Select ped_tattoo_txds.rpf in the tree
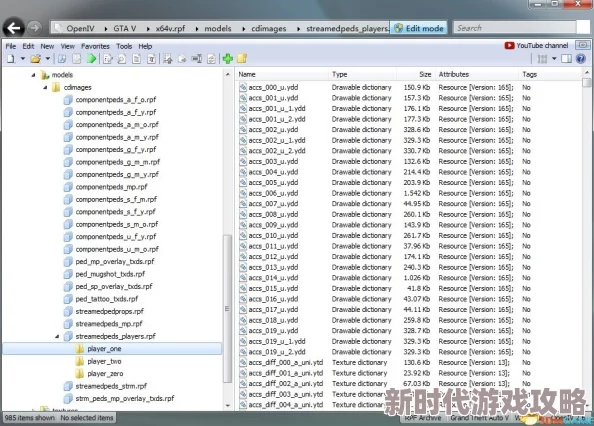This screenshot has width=594, height=426. [x=107, y=299]
